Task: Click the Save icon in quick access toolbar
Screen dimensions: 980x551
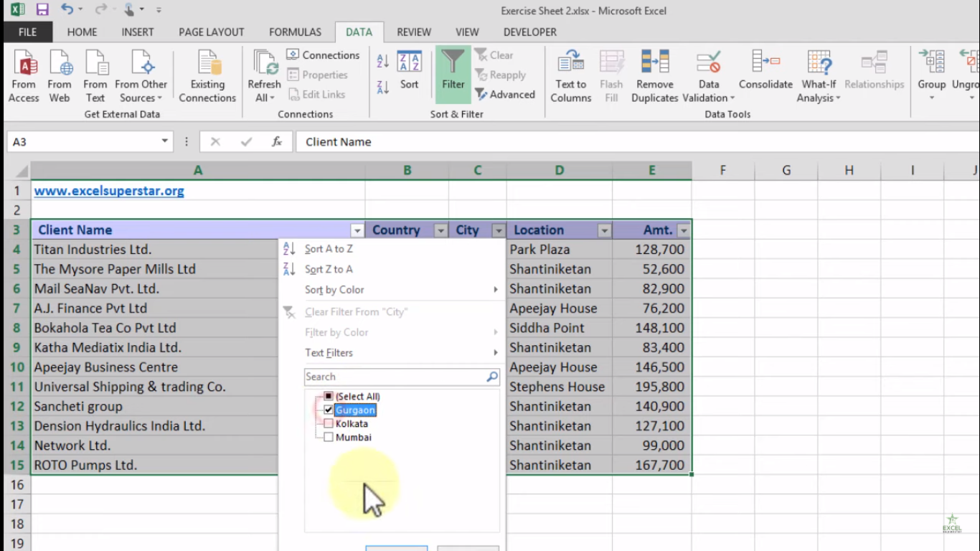Action: pyautogui.click(x=42, y=10)
